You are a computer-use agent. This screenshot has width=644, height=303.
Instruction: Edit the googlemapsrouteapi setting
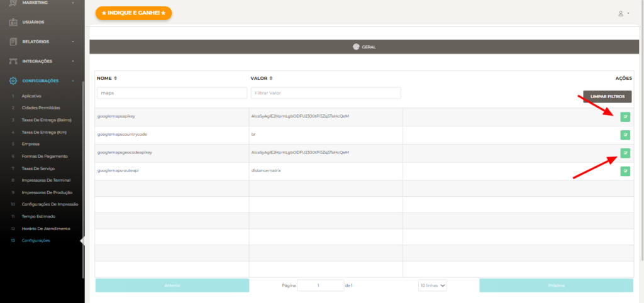[625, 171]
